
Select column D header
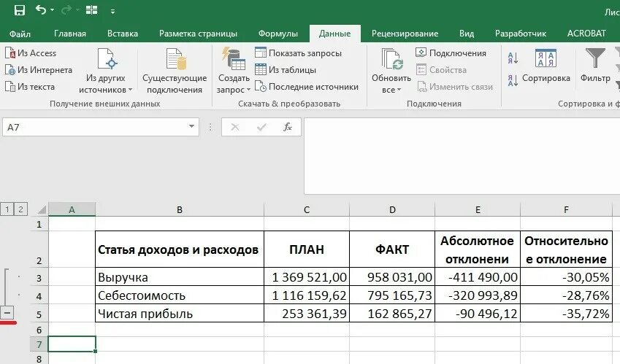click(x=392, y=209)
